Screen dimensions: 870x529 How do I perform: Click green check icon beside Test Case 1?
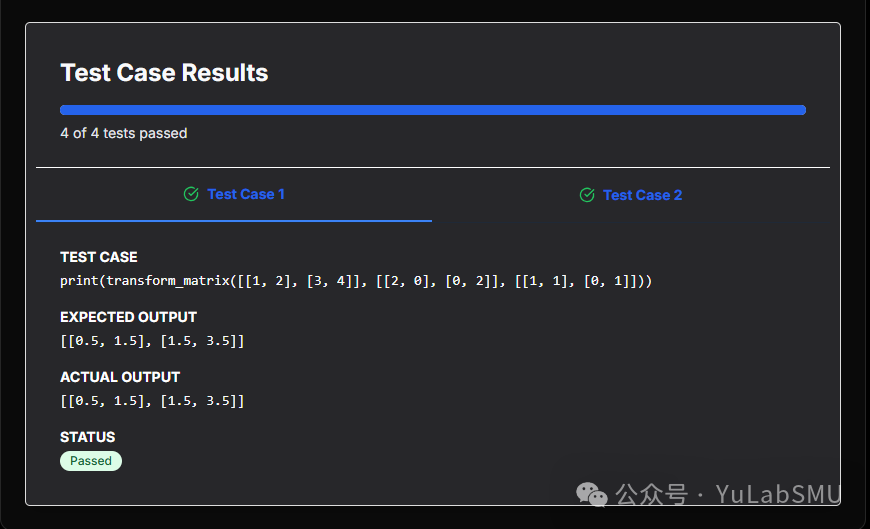pyautogui.click(x=191, y=194)
